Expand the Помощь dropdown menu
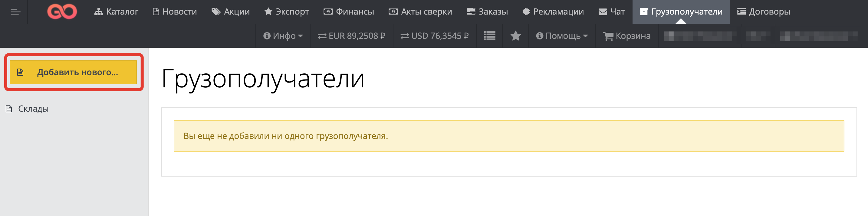Screen dimensions: 868x216 pos(562,36)
